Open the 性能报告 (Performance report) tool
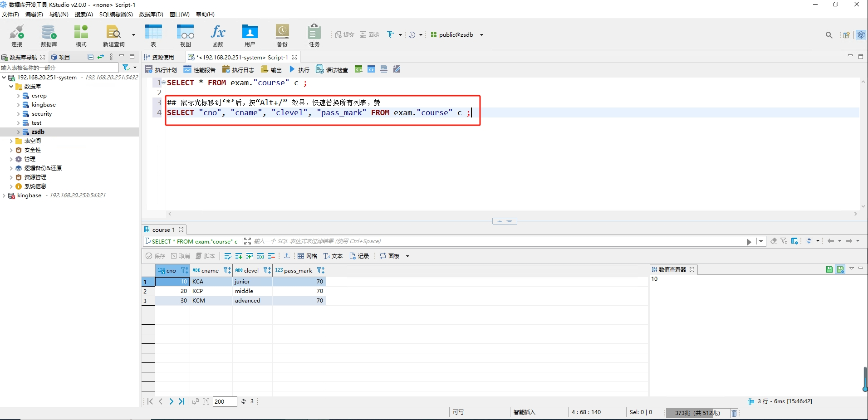 click(x=199, y=69)
